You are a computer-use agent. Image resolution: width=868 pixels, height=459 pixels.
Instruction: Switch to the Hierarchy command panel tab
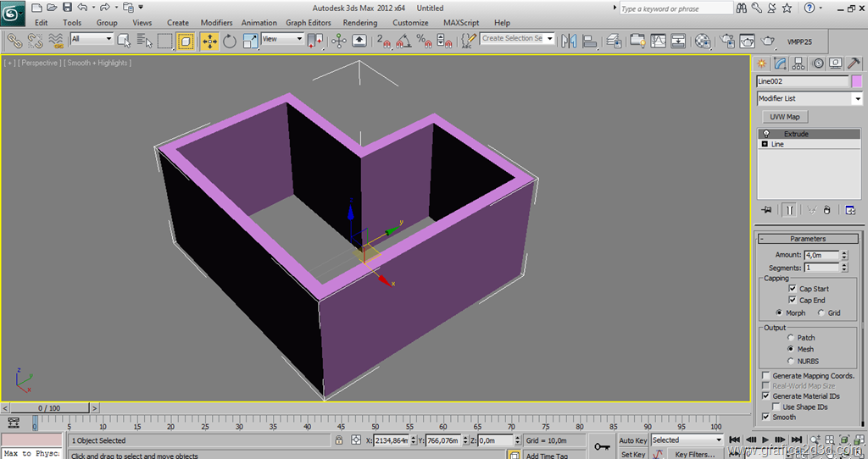(x=798, y=64)
